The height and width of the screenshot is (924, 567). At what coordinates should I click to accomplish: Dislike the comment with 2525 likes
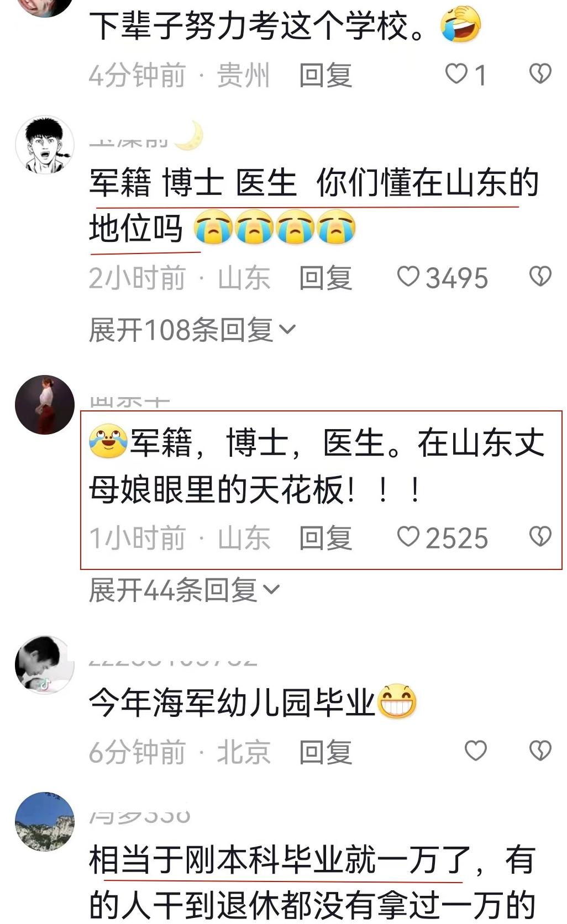(x=540, y=536)
